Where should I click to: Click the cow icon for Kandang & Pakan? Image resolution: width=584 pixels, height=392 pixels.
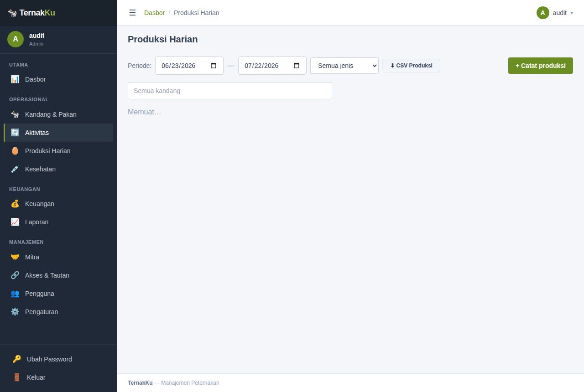pyautogui.click(x=15, y=114)
